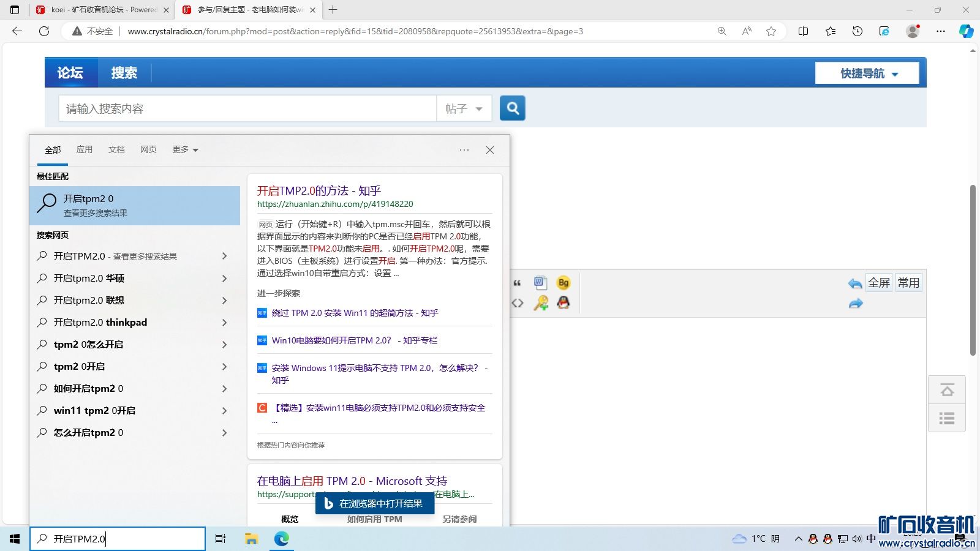Select the 开启tpm2 0 best match result
The image size is (980, 551).
tap(135, 206)
